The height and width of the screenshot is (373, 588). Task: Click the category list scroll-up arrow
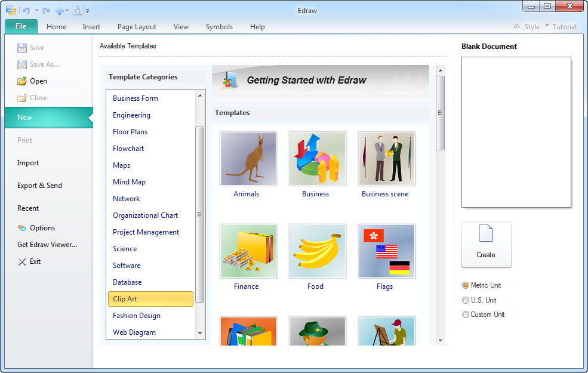coord(200,95)
